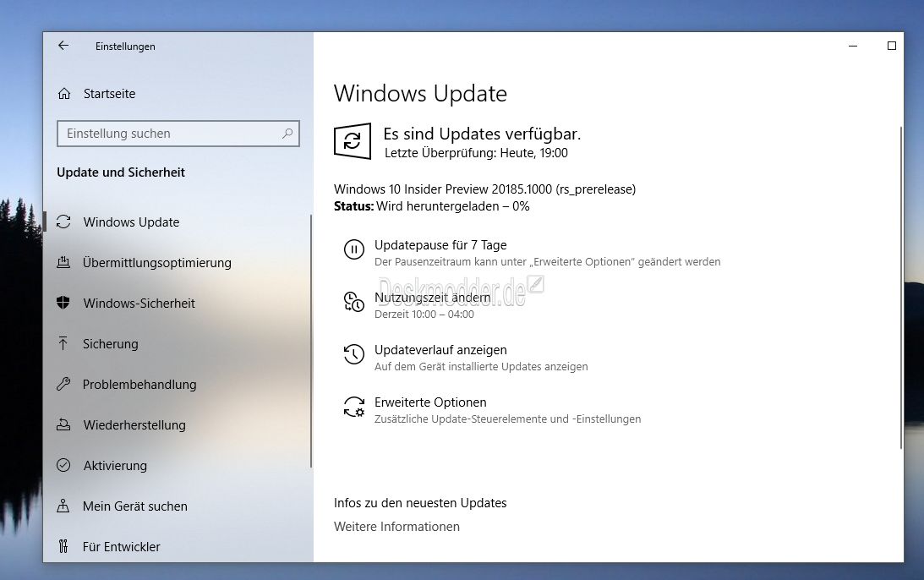Click the Status: Wird heruntergeladen – 0% text
Screen dimensions: 924x580
(432, 206)
